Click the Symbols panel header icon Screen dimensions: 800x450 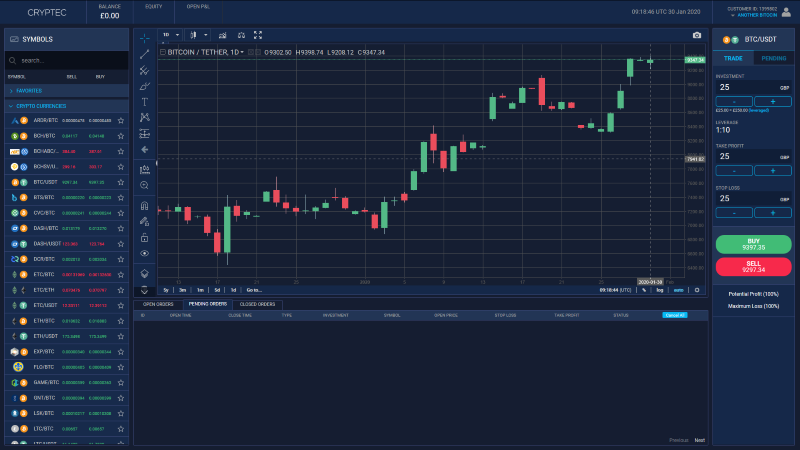[x=14, y=39]
